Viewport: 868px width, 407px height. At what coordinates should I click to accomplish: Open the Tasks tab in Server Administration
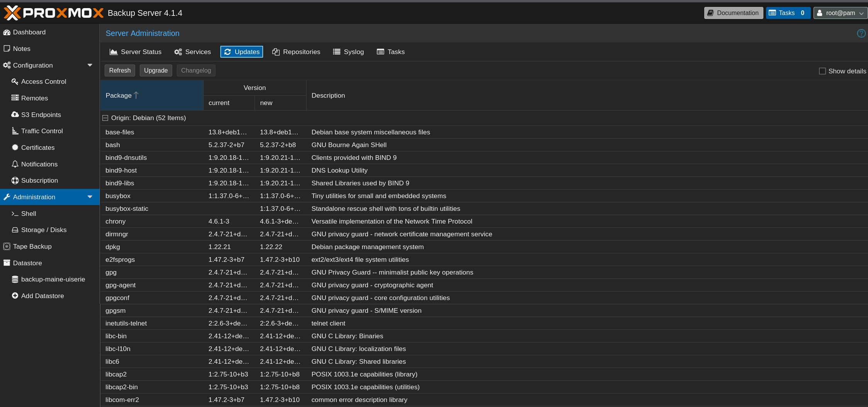pyautogui.click(x=391, y=52)
